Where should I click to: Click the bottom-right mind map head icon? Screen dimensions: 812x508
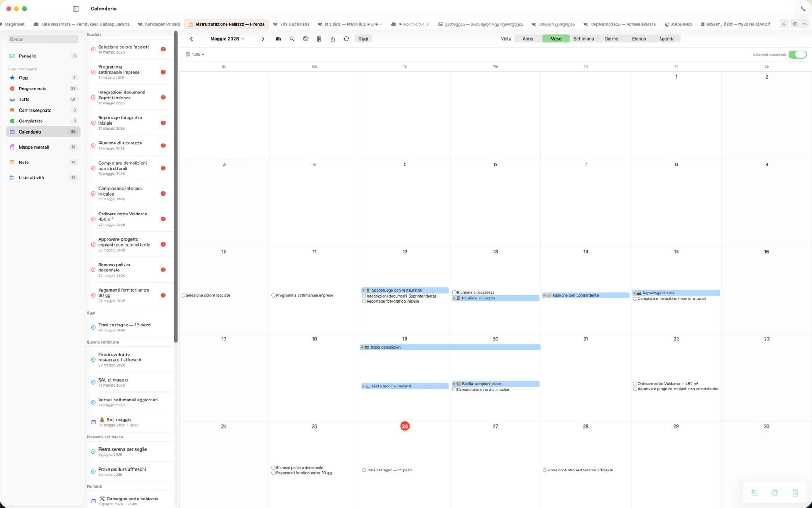(775, 493)
